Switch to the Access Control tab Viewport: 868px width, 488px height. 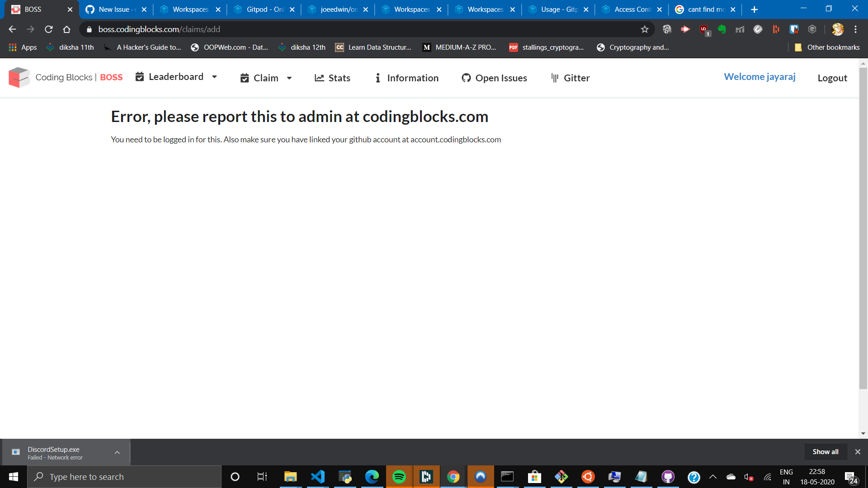632,9
